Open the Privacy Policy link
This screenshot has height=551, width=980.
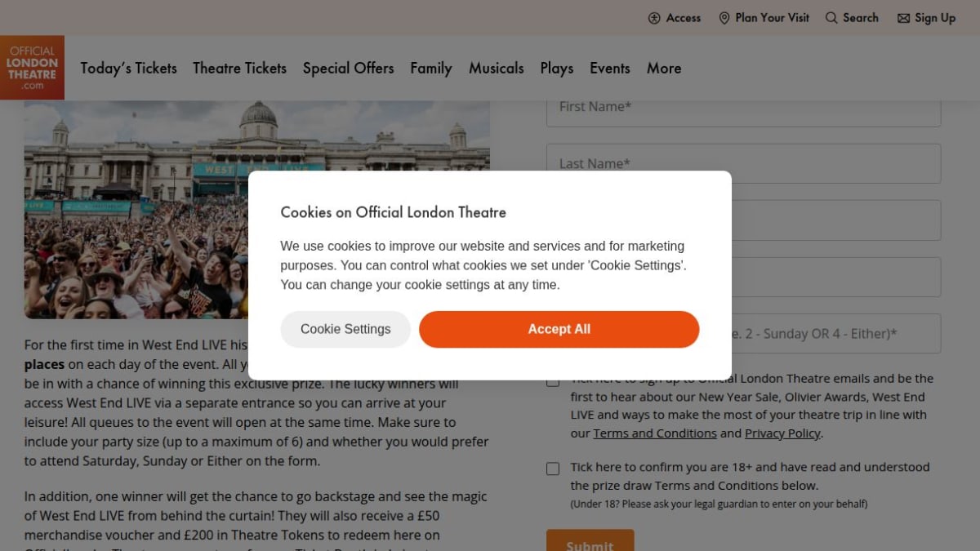pos(782,433)
